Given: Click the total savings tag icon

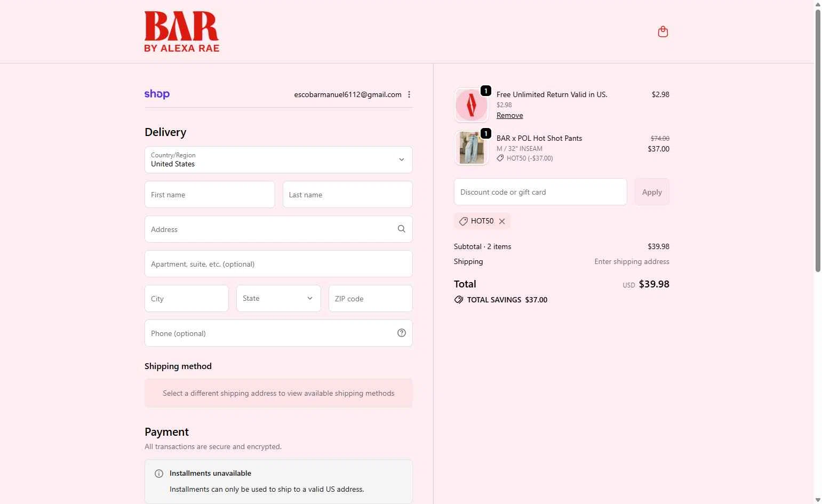Looking at the screenshot, I should [459, 300].
